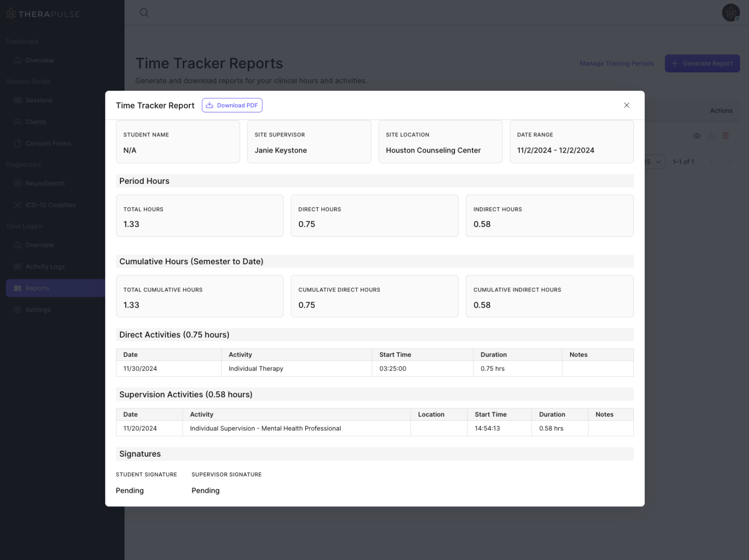Click the next page chevron
The width and height of the screenshot is (749, 560).
click(730, 161)
